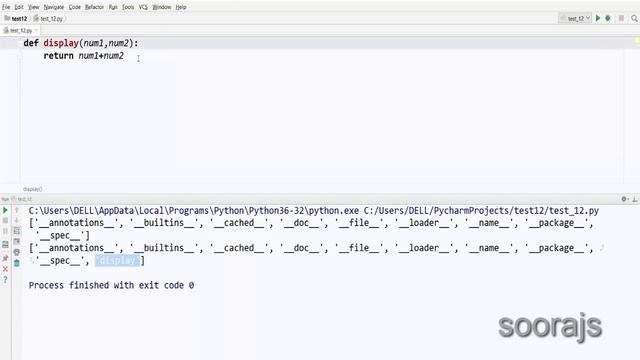
Task: Close the Run panel with red X
Action: [x=5, y=269]
